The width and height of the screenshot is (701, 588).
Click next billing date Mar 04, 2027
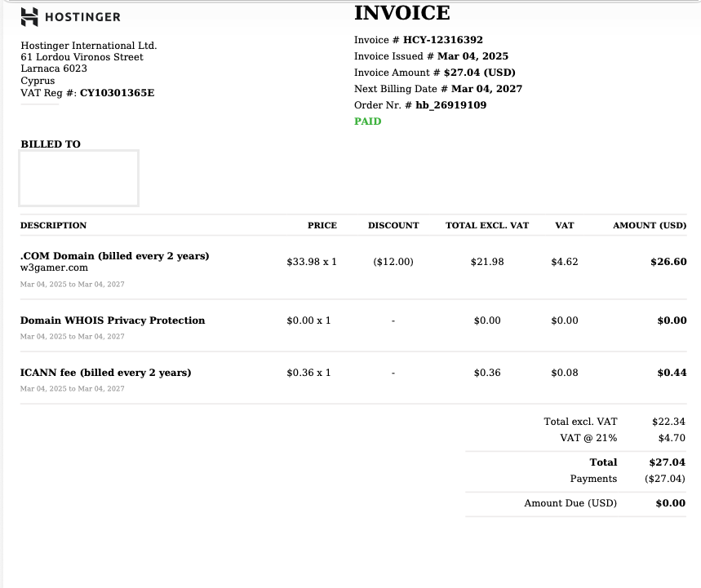click(486, 89)
